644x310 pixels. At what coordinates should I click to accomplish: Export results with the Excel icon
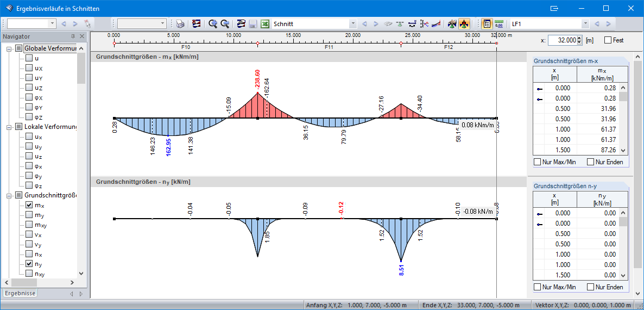point(265,24)
